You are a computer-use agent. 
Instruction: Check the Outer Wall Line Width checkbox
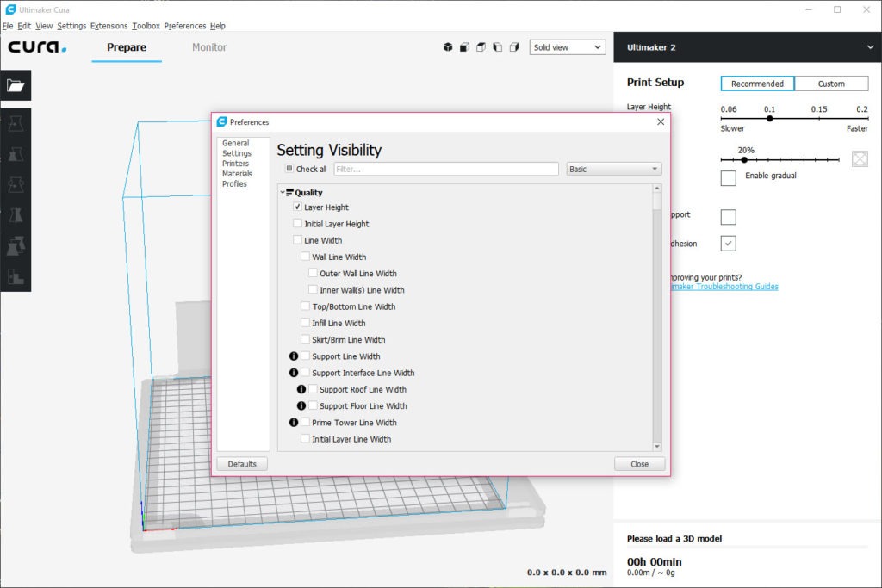pyautogui.click(x=314, y=273)
